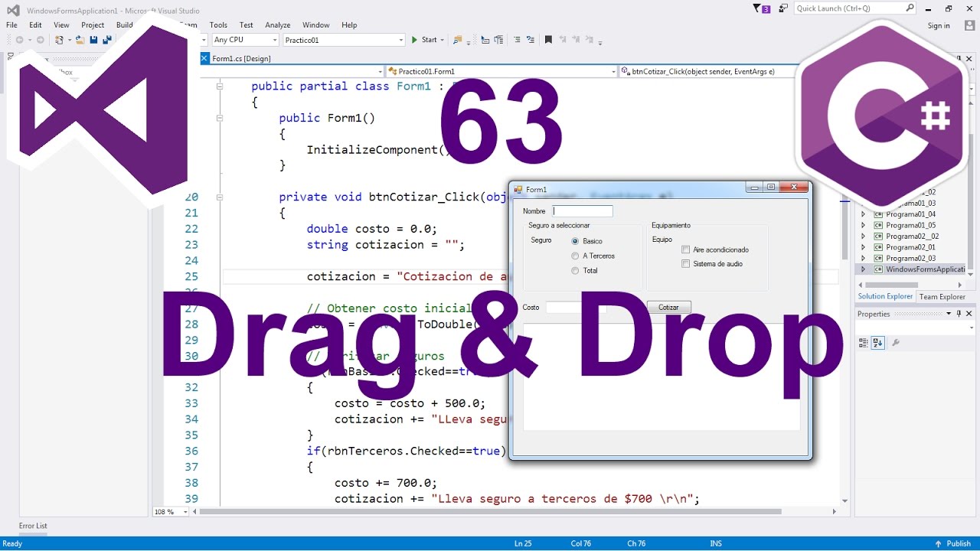Image resolution: width=980 pixels, height=551 pixels.
Task: Open the File menu
Action: click(x=11, y=25)
